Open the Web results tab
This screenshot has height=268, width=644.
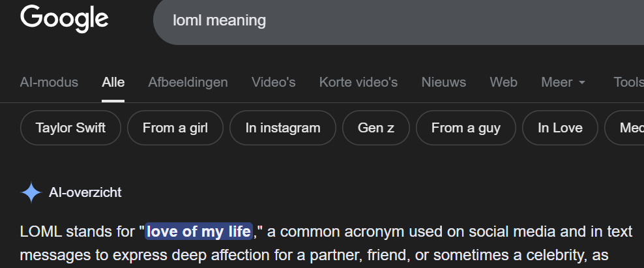pos(503,82)
